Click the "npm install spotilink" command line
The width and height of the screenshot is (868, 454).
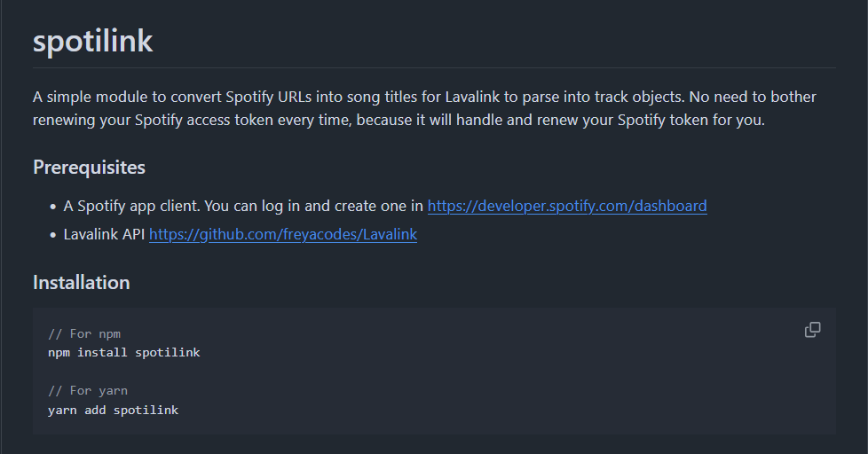point(124,353)
